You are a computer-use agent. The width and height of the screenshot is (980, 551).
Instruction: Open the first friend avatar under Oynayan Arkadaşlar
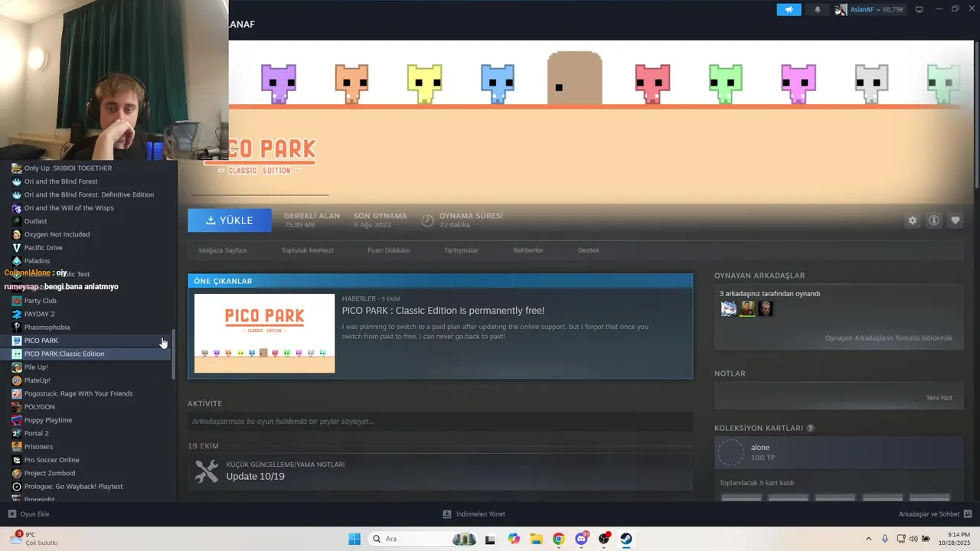click(729, 308)
